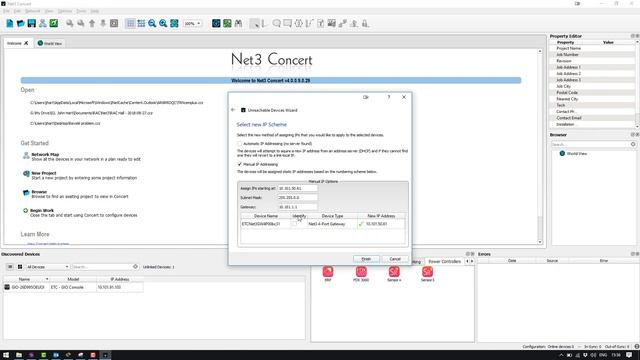Click the ERP power controller icon

[x=328, y=272]
